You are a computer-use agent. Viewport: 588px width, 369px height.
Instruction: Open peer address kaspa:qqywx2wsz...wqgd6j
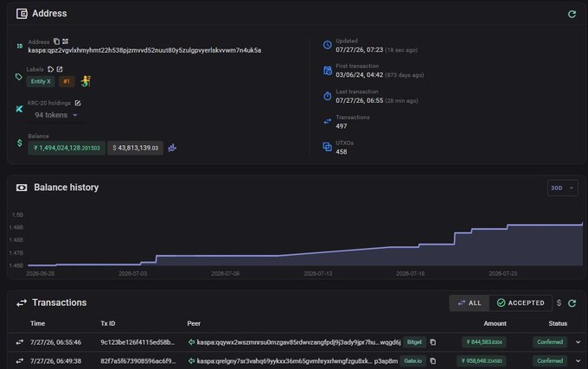(299, 342)
